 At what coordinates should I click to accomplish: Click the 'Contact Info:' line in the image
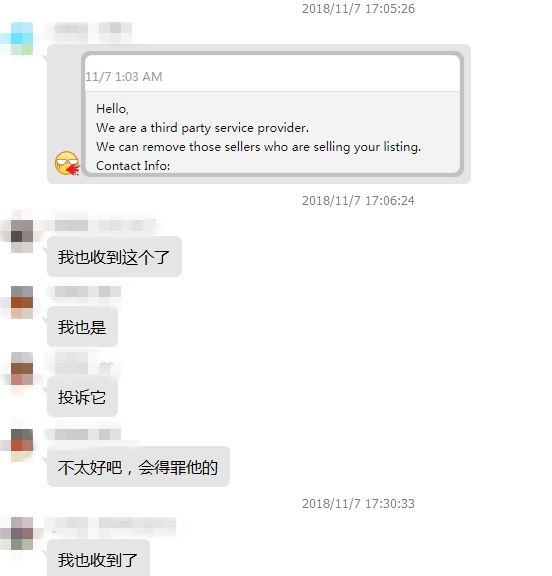[x=133, y=166]
